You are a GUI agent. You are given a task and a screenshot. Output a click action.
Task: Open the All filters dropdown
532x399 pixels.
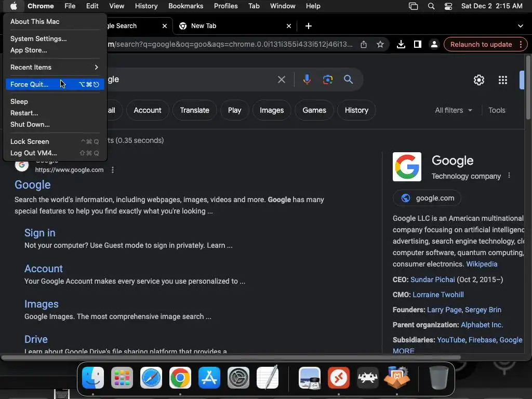point(453,110)
